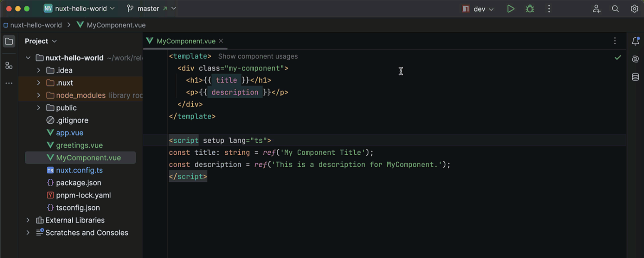The width and height of the screenshot is (644, 258).
Task: Open IDE Settings via the gear icon
Action: (634, 8)
